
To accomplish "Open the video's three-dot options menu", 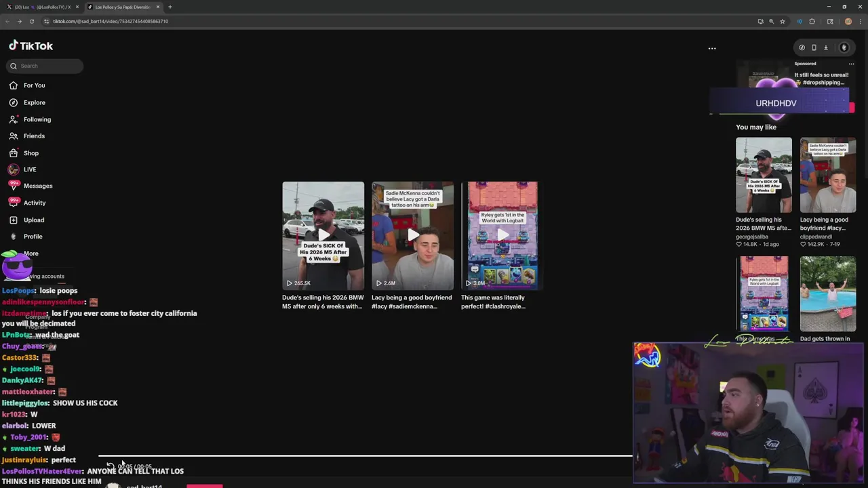I will pyautogui.click(x=712, y=48).
